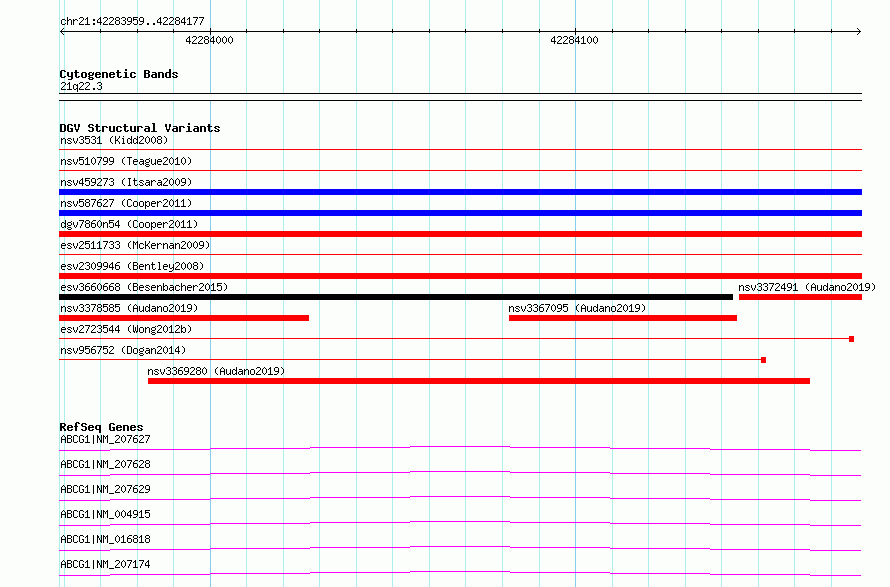
Task: Click the ABCG1|NM_207174 transcript
Action: [x=105, y=564]
